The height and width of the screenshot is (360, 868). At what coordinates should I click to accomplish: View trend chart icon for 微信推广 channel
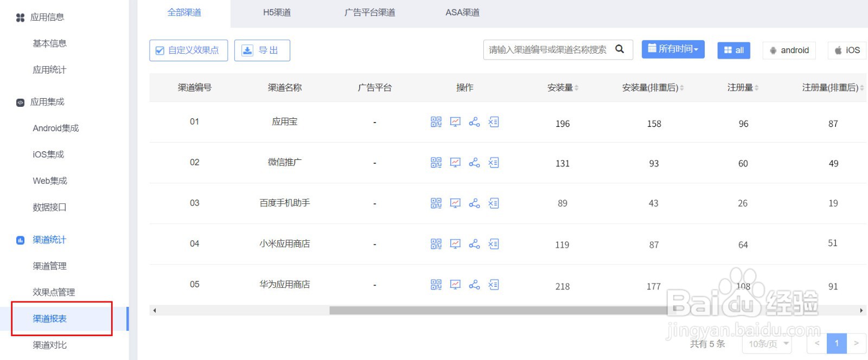pos(455,162)
